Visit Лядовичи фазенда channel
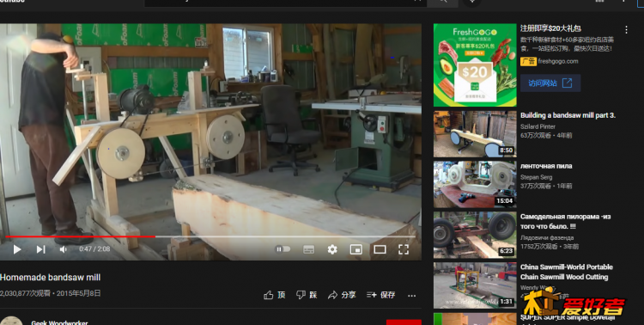 coord(547,238)
